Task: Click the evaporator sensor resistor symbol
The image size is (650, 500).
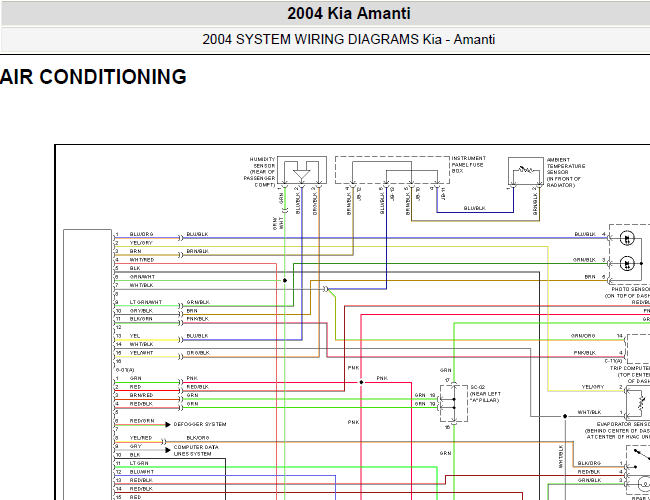Action: point(642,401)
